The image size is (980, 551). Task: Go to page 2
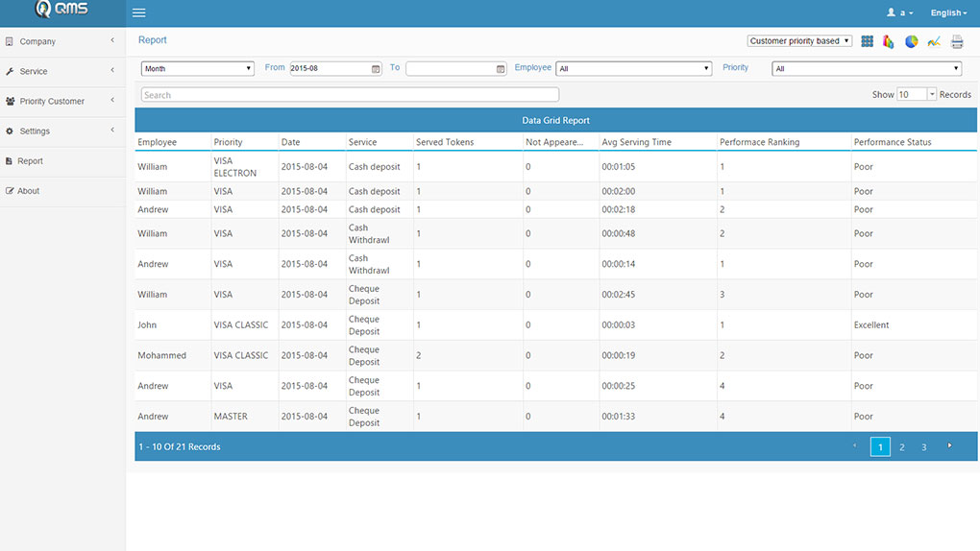point(902,447)
